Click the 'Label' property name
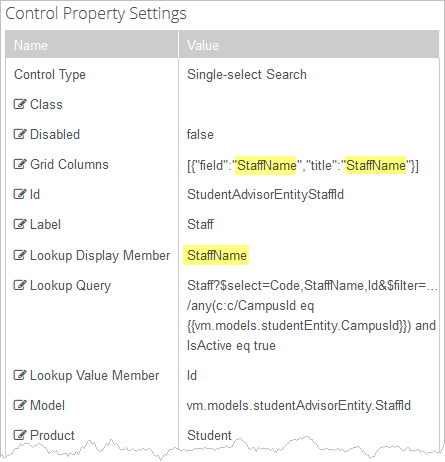This screenshot has width=445, height=462. tap(45, 224)
